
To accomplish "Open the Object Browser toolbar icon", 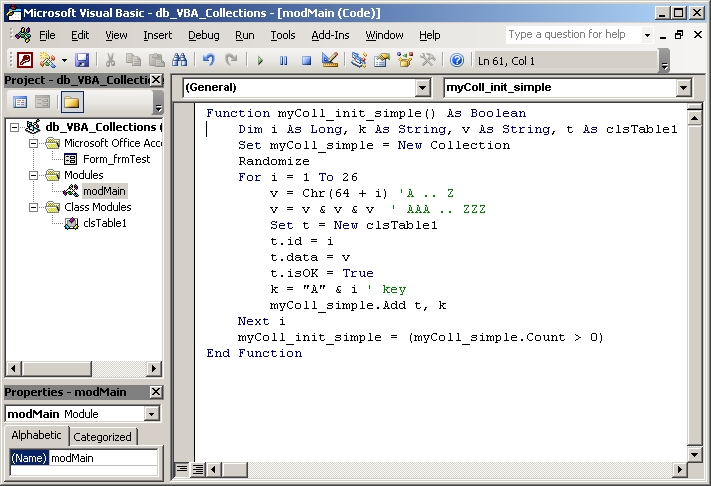I will [x=405, y=60].
